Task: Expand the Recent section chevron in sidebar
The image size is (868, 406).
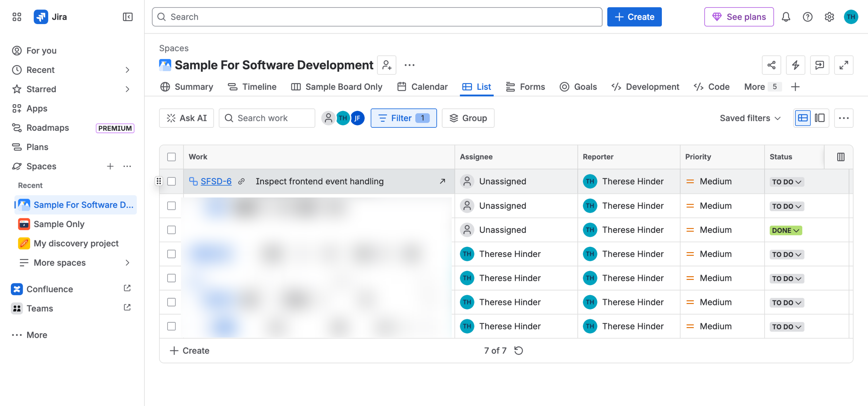Action: click(127, 70)
